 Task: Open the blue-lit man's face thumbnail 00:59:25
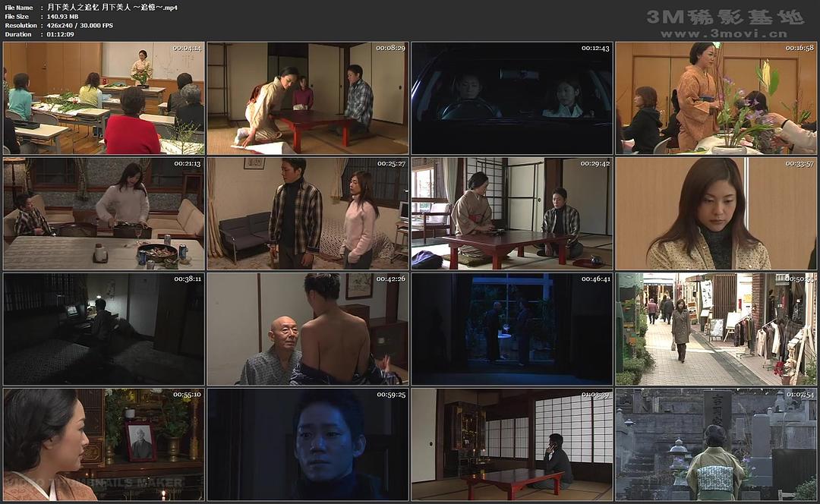pyautogui.click(x=307, y=444)
